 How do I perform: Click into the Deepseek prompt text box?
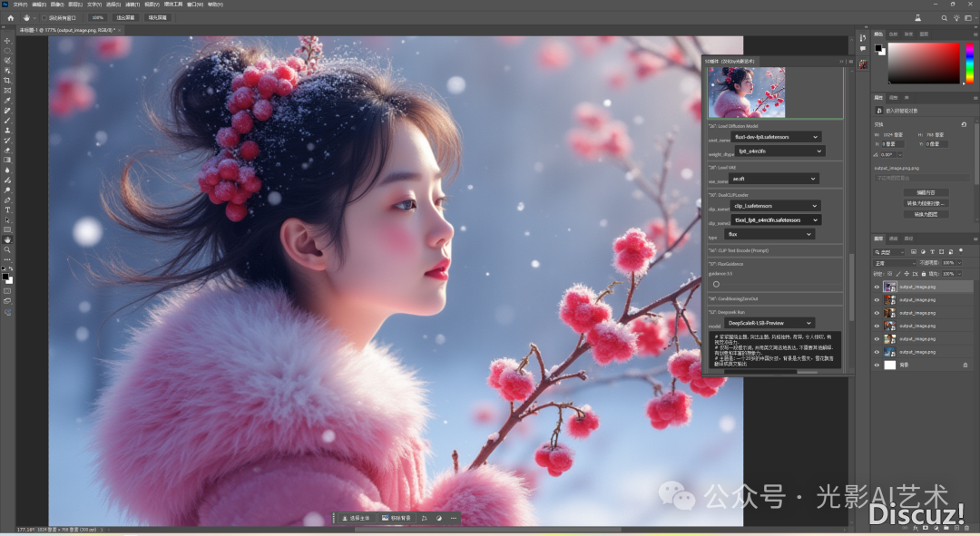(775, 349)
